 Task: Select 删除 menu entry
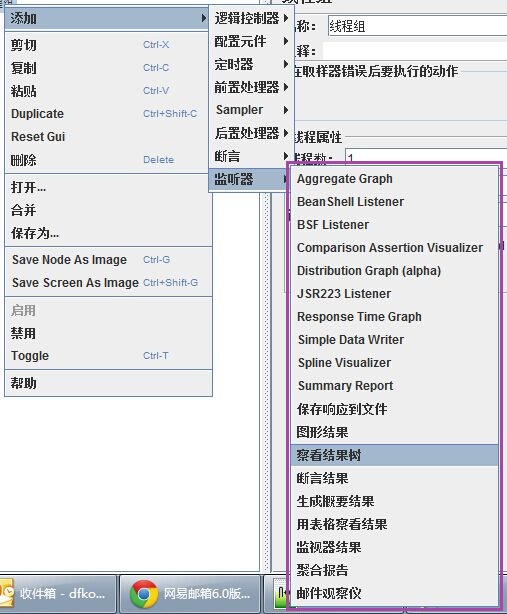coord(108,160)
